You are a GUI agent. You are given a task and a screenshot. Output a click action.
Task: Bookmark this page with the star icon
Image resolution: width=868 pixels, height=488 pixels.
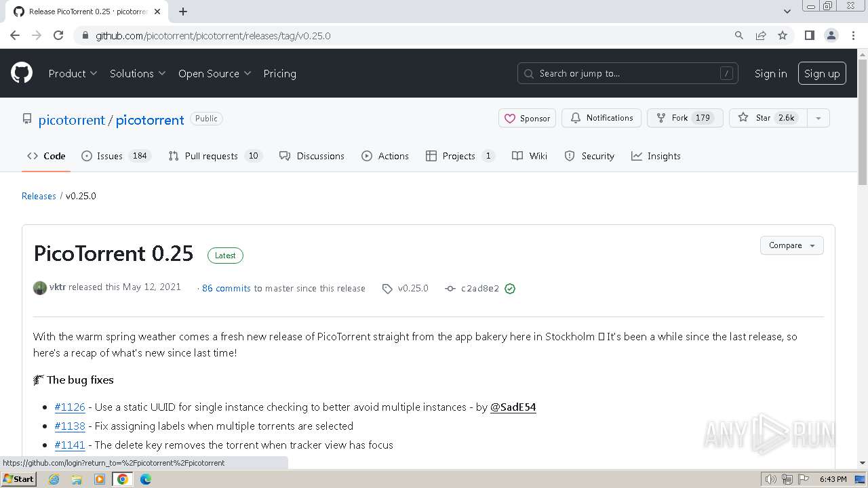(783, 35)
